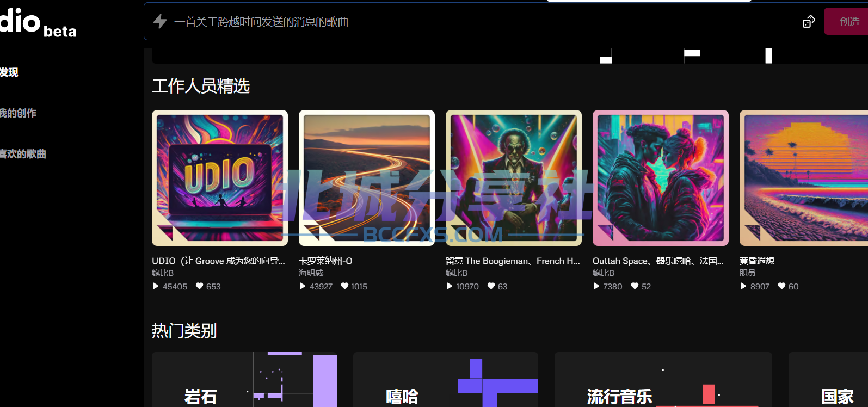Click play icon beside 7380

(596, 286)
